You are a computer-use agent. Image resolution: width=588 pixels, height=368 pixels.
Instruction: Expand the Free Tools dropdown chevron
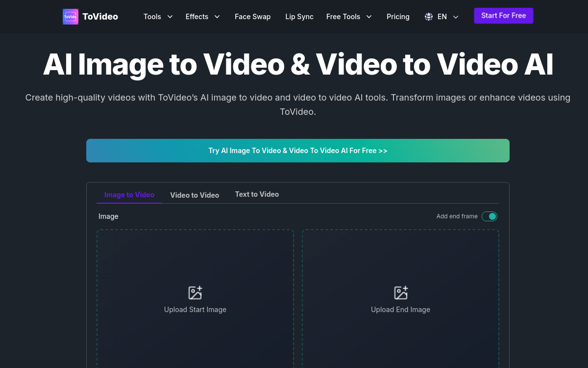(369, 17)
